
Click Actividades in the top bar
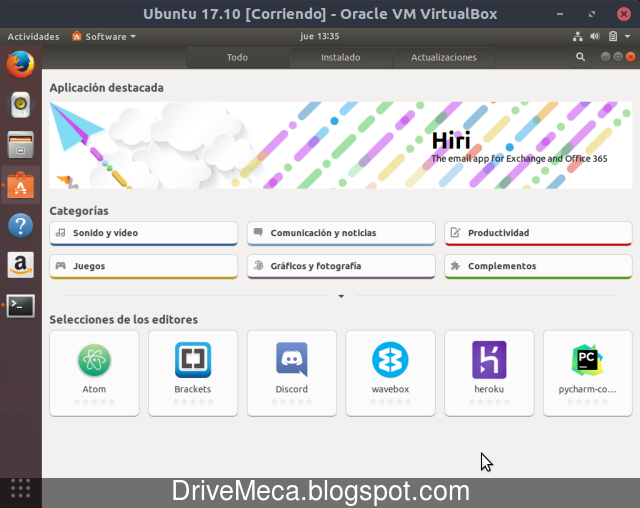click(33, 36)
